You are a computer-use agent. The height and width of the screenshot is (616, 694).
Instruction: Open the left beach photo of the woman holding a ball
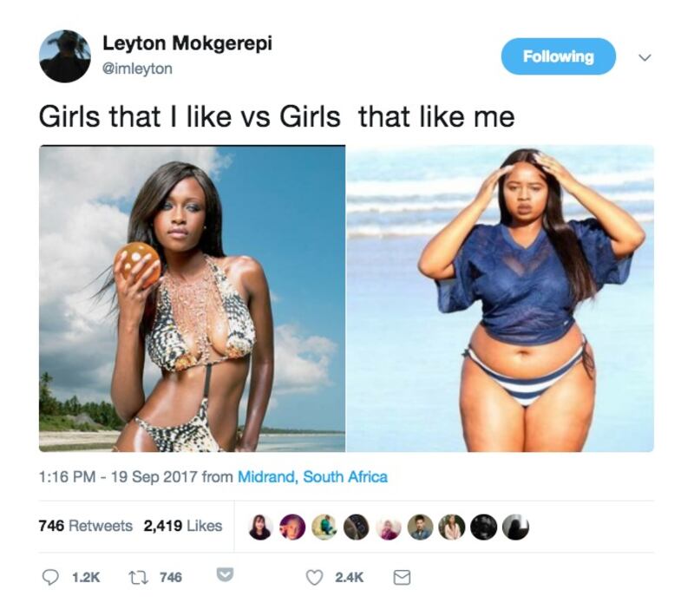click(x=192, y=298)
